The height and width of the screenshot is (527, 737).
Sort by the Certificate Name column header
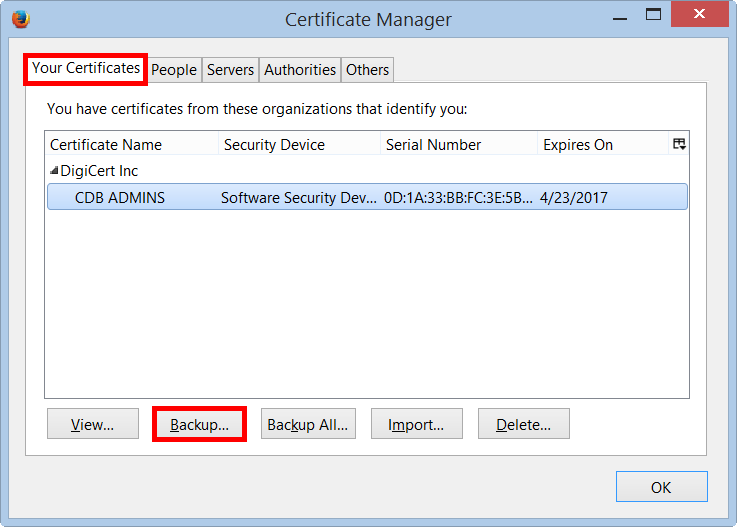(x=130, y=145)
